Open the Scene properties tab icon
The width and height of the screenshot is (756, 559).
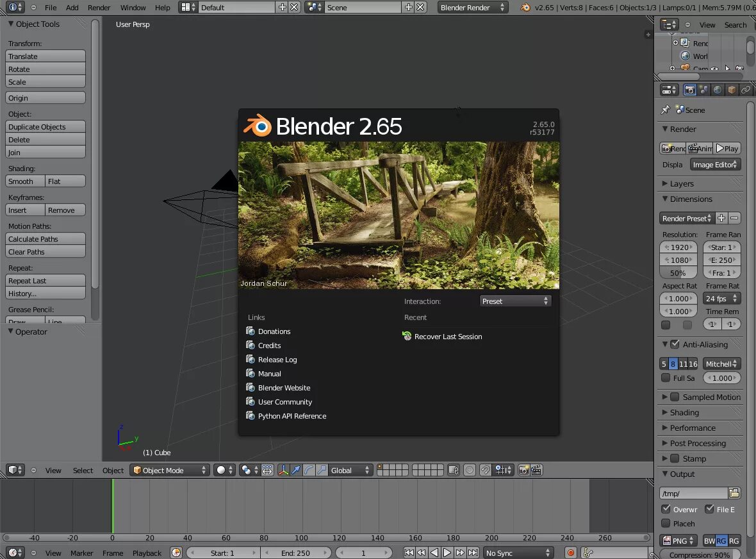pos(704,90)
